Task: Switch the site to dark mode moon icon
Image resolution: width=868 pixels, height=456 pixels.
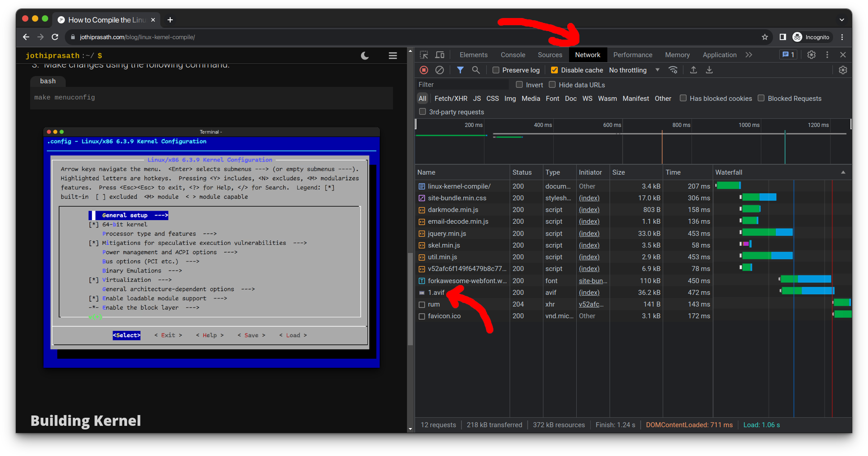Action: pos(365,56)
